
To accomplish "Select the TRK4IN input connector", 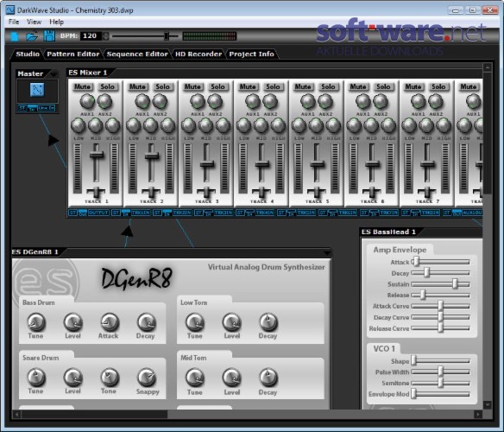I will [265, 213].
